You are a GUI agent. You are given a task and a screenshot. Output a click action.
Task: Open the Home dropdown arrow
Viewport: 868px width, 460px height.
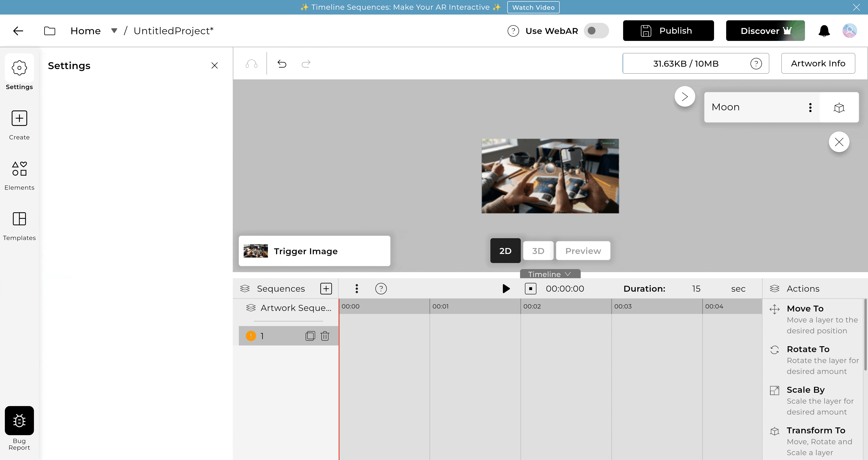(114, 31)
